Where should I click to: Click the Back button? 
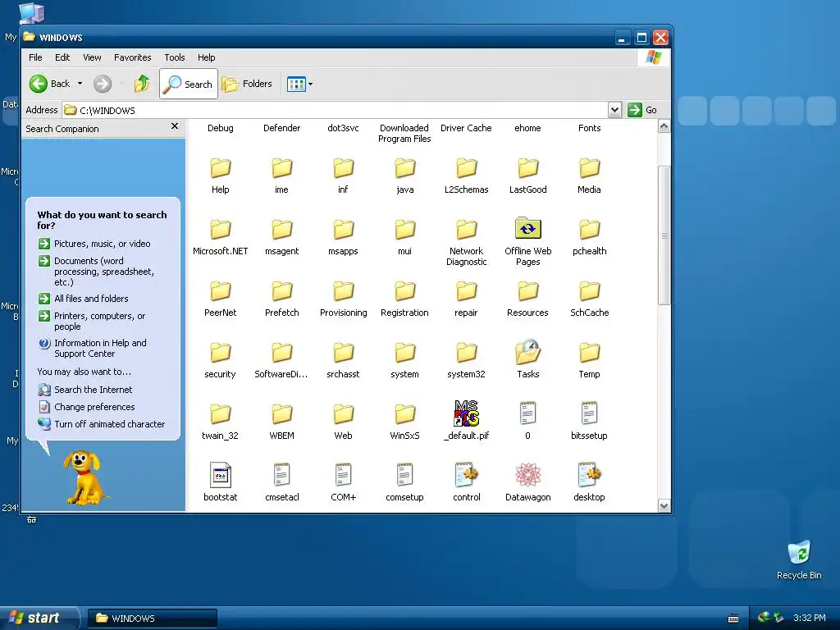50,84
